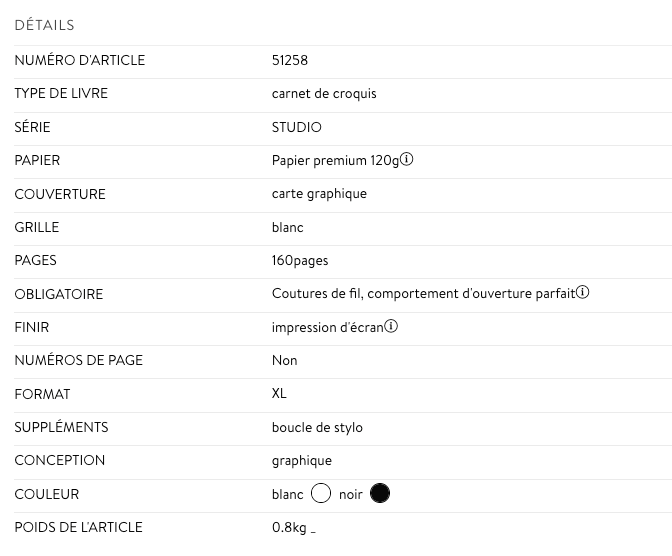Select the white color swatch
The height and width of the screenshot is (556, 672).
(321, 493)
